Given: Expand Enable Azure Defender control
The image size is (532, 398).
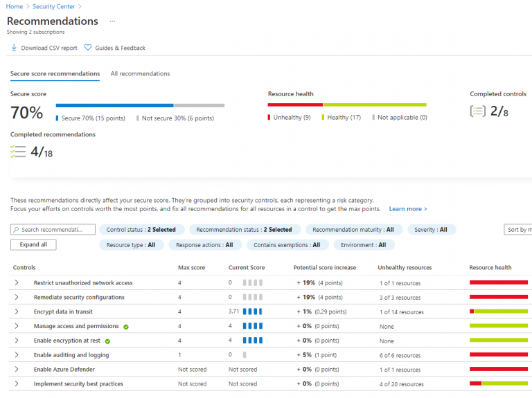Looking at the screenshot, I should (x=17, y=369).
